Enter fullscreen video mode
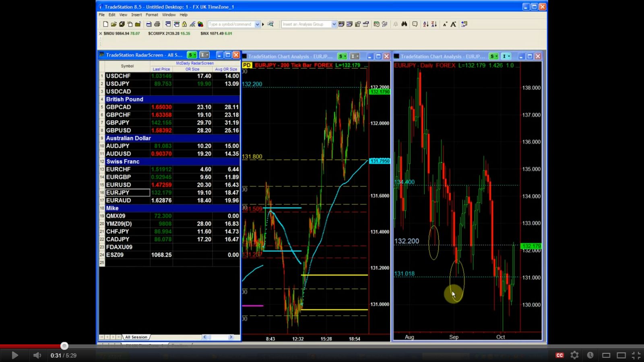The width and height of the screenshot is (644, 362). [x=636, y=355]
